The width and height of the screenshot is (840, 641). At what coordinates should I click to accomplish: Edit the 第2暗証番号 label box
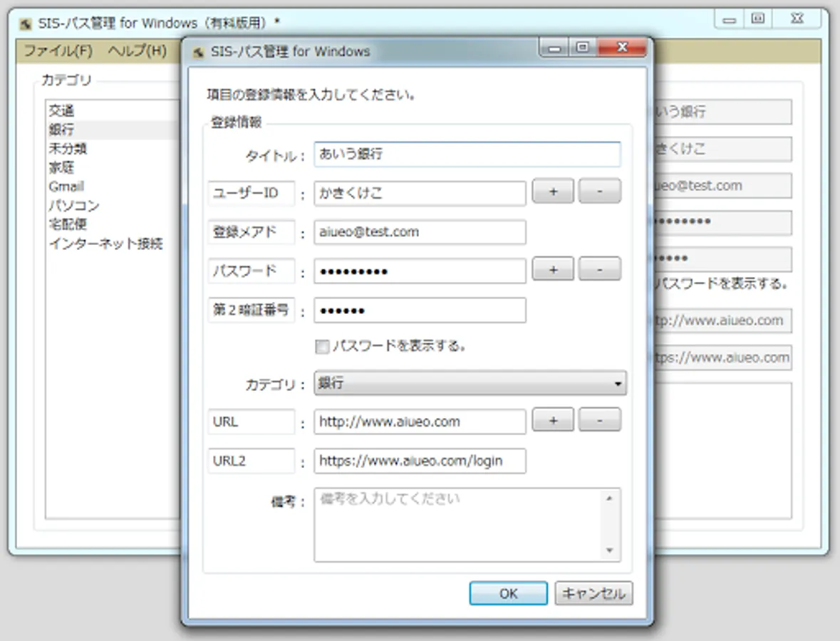(x=252, y=310)
